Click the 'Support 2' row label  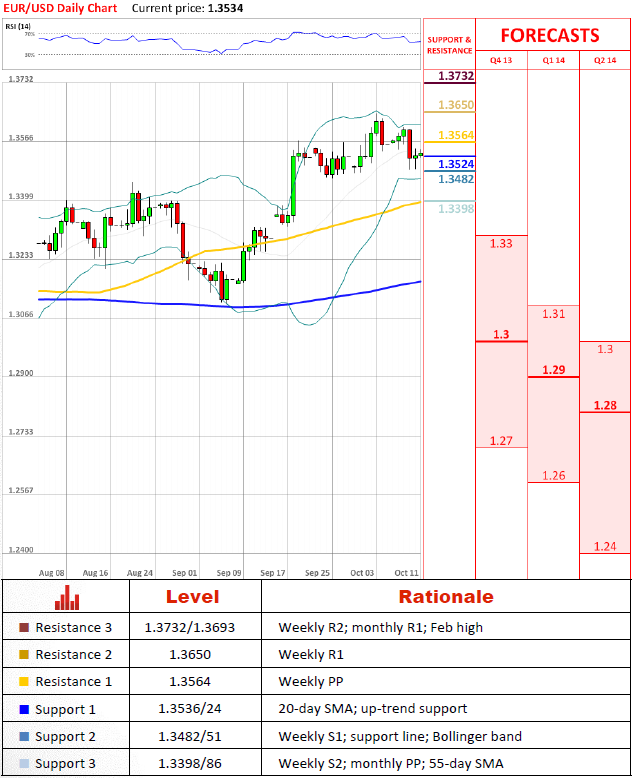click(x=65, y=736)
